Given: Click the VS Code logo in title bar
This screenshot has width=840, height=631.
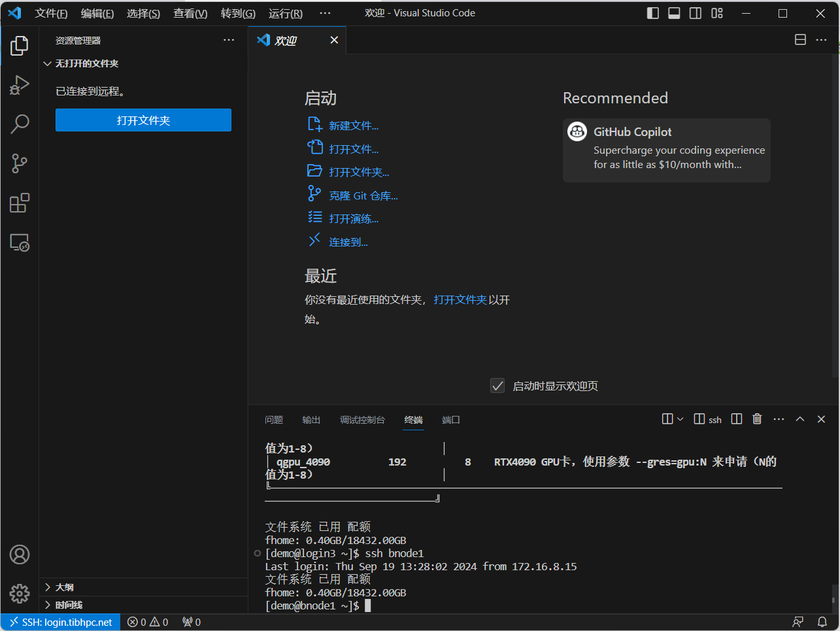Looking at the screenshot, I should pyautogui.click(x=14, y=13).
